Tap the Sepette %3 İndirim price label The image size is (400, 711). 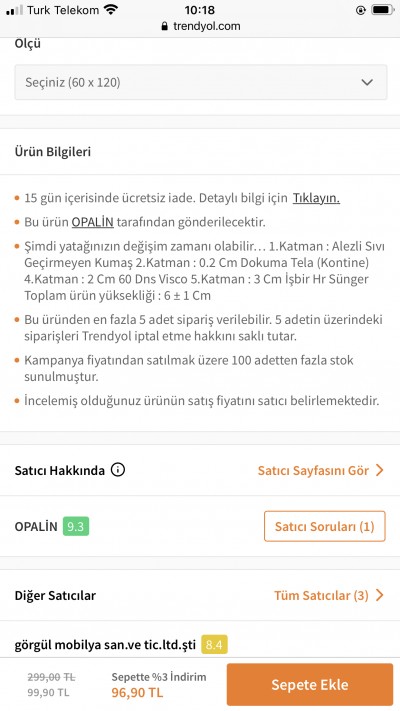(159, 677)
